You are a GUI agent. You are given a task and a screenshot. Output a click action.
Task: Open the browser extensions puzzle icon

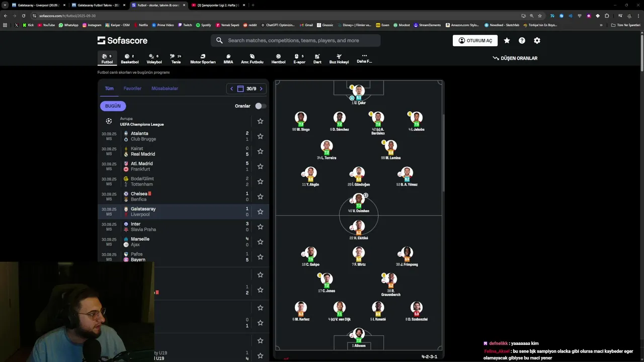click(x=607, y=16)
